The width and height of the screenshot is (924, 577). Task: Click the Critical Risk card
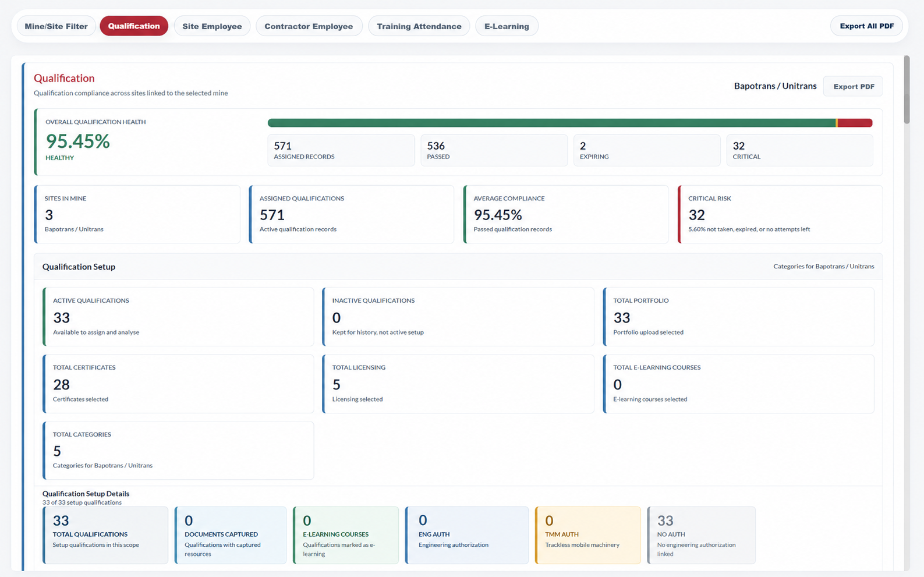[x=780, y=214]
